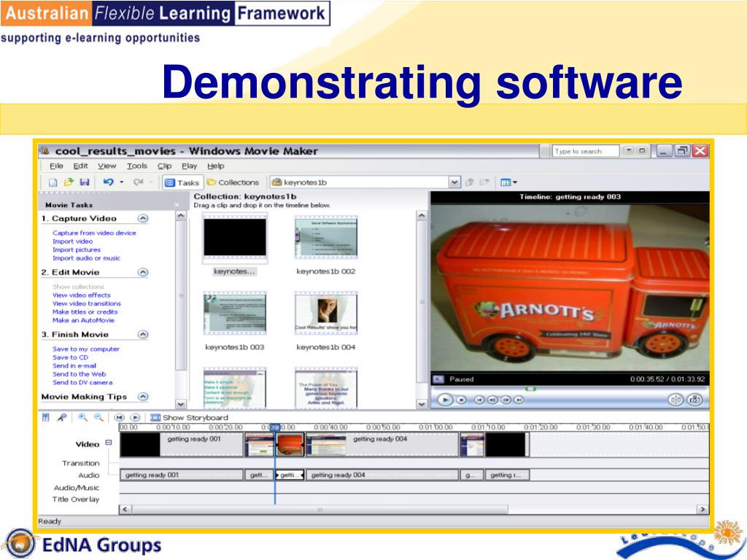Image resolution: width=747 pixels, height=560 pixels.
Task: Zoom in on the timeline
Action: (x=83, y=418)
